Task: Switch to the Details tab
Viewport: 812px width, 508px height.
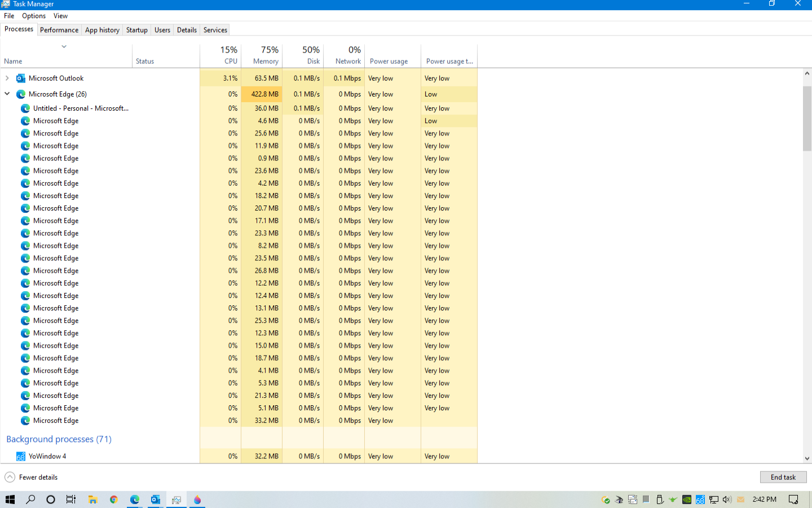Action: click(x=187, y=30)
